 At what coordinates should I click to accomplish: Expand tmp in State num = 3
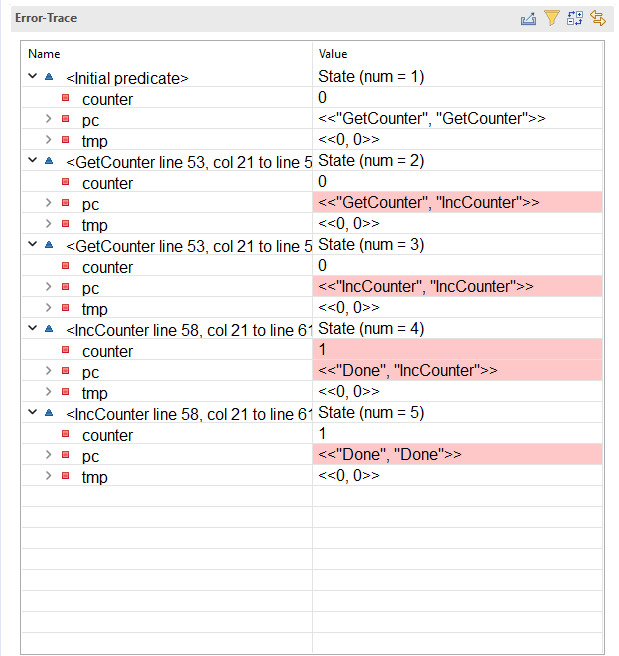coord(49,308)
